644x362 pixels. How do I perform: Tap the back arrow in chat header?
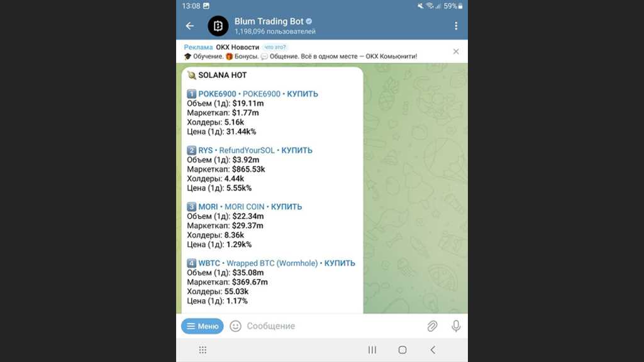[x=190, y=26]
